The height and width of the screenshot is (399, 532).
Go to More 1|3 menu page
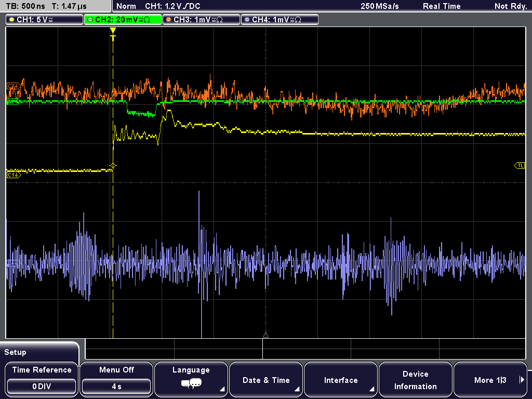pyautogui.click(x=490, y=379)
